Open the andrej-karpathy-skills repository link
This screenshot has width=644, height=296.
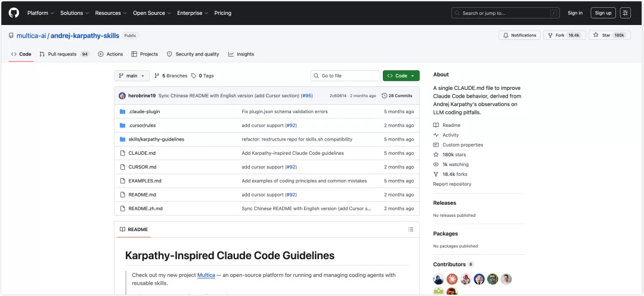[x=85, y=36]
